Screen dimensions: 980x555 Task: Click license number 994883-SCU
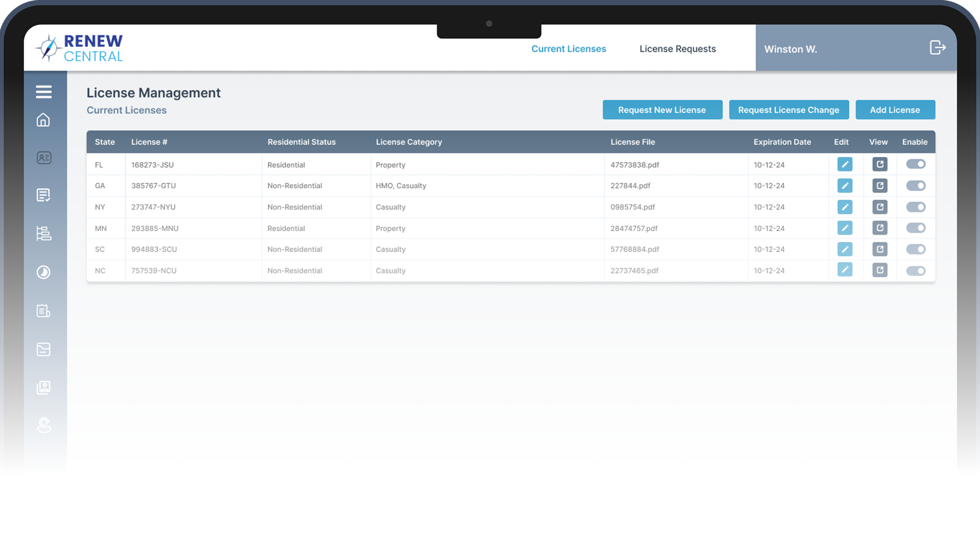[154, 249]
